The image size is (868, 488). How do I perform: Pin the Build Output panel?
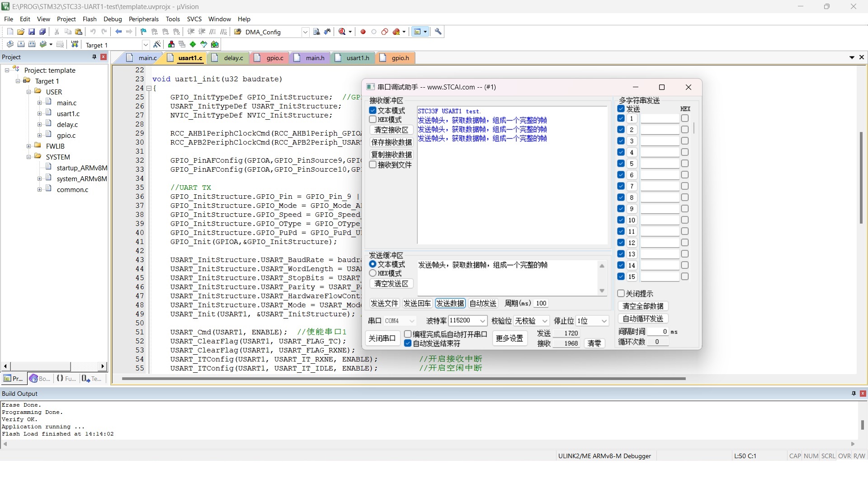click(x=854, y=394)
